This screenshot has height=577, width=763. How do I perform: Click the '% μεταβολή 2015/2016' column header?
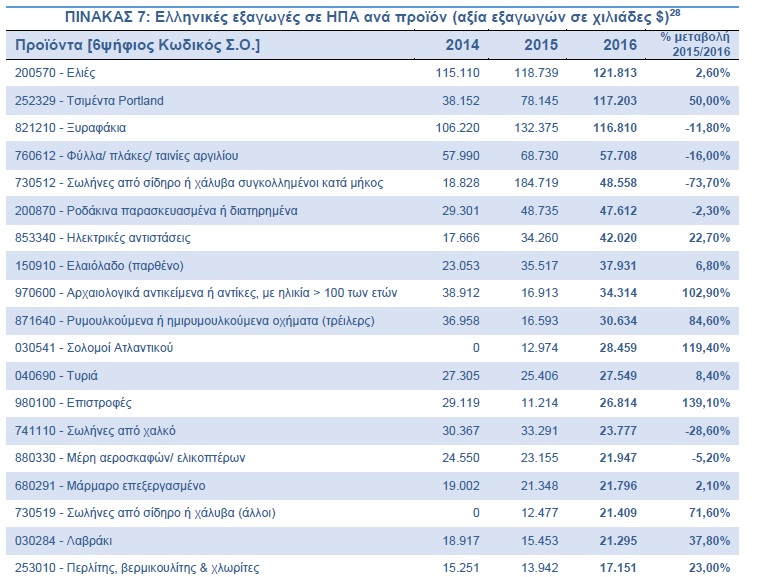tap(696, 44)
